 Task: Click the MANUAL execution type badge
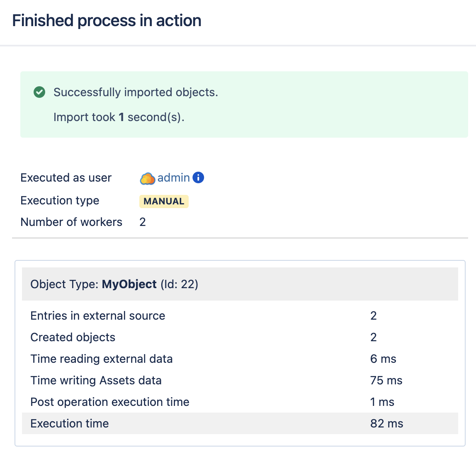[x=164, y=201]
